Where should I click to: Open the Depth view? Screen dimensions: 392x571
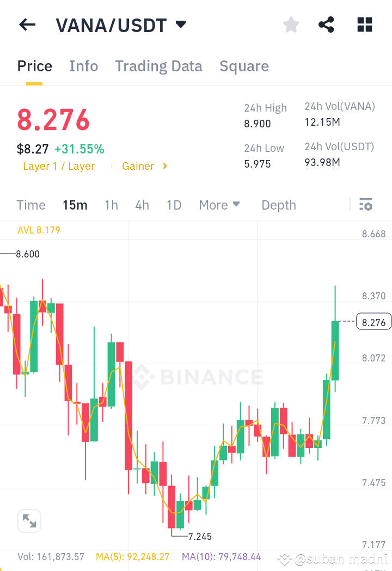tap(278, 205)
